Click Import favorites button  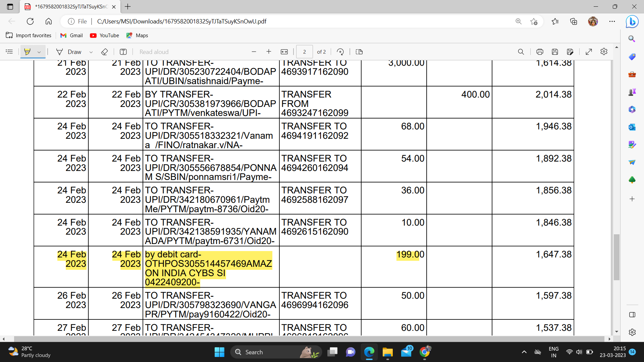[29, 35]
